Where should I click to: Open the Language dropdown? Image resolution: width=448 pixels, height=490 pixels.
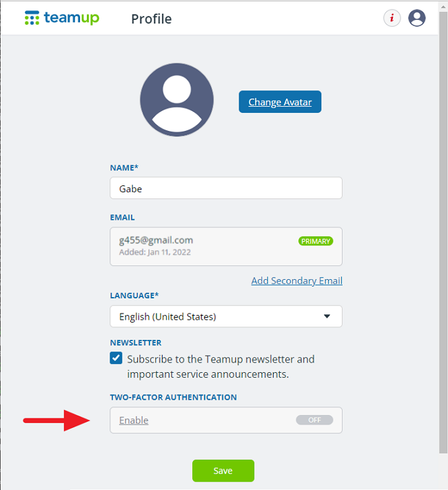[225, 316]
